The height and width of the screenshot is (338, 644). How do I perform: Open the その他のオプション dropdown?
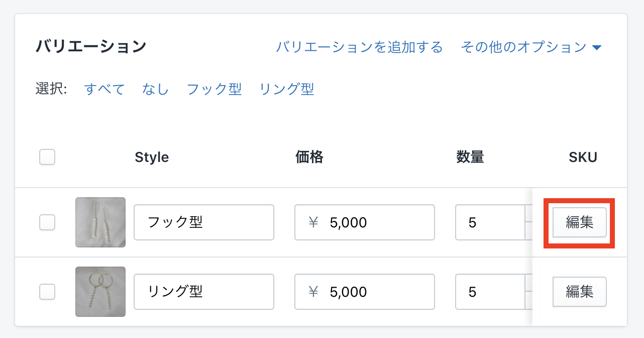[530, 47]
